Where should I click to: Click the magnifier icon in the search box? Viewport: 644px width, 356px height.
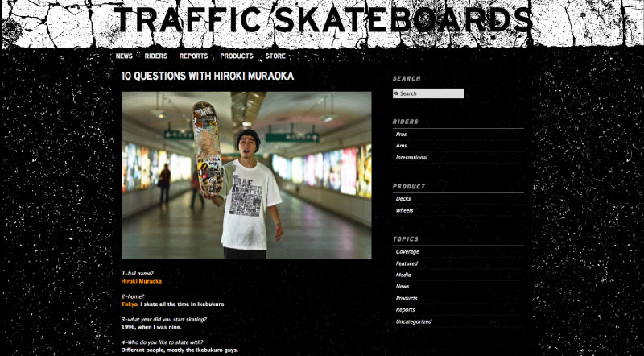click(x=396, y=93)
